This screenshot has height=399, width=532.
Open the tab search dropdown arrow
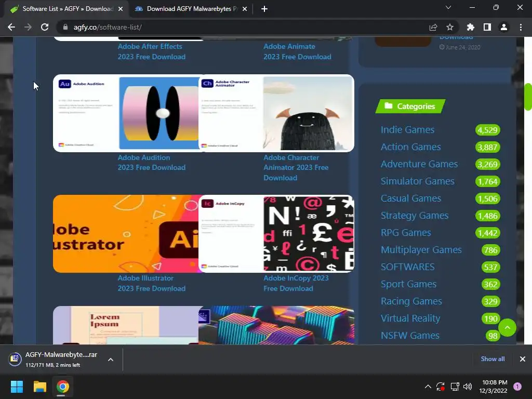448,7
